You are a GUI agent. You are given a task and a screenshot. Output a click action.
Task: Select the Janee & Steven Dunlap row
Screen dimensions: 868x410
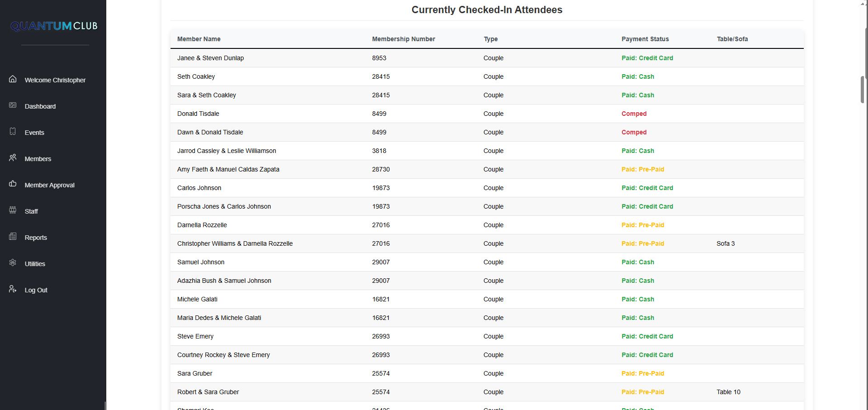[210, 58]
